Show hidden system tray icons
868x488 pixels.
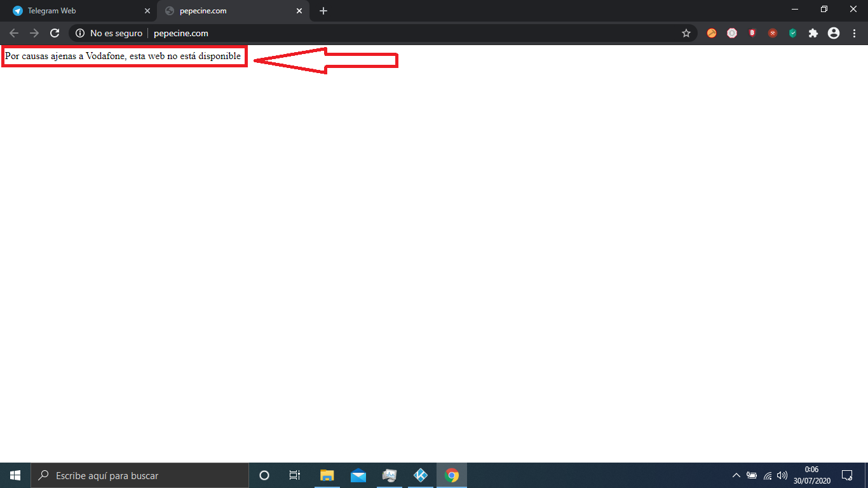(736, 475)
